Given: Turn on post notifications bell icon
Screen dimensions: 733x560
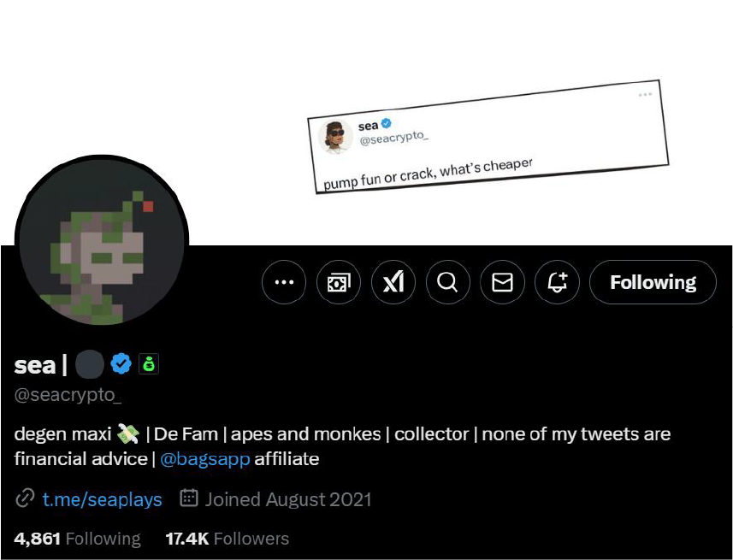Looking at the screenshot, I should coord(557,282).
